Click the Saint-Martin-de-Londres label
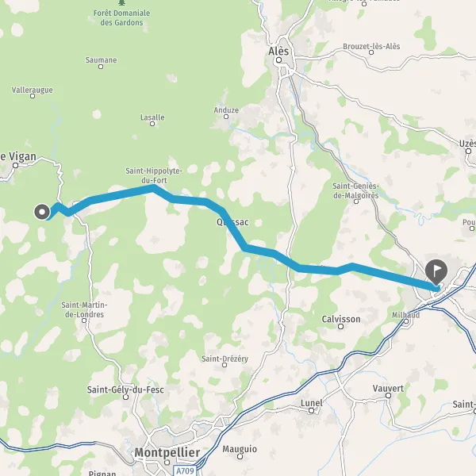 point(84,309)
